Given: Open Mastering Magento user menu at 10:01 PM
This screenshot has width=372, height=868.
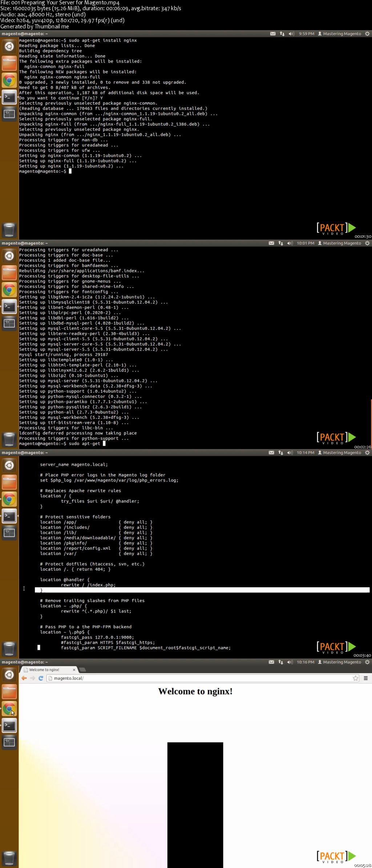Looking at the screenshot, I should (x=339, y=243).
